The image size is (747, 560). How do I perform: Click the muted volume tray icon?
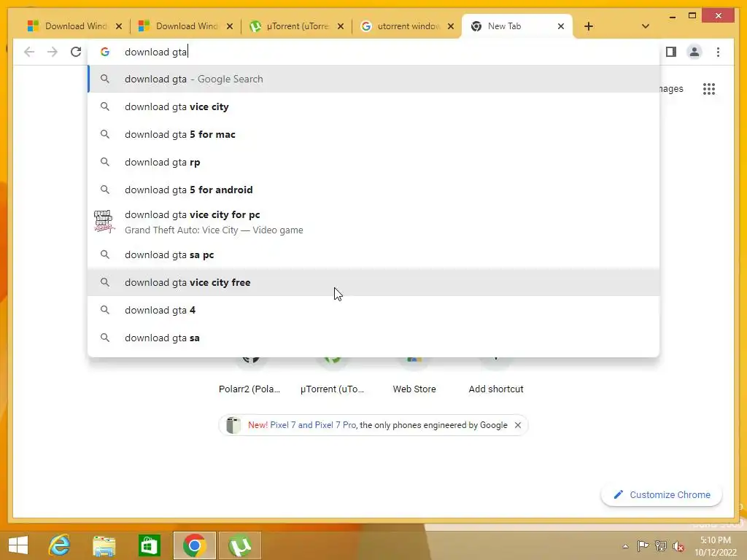click(678, 545)
